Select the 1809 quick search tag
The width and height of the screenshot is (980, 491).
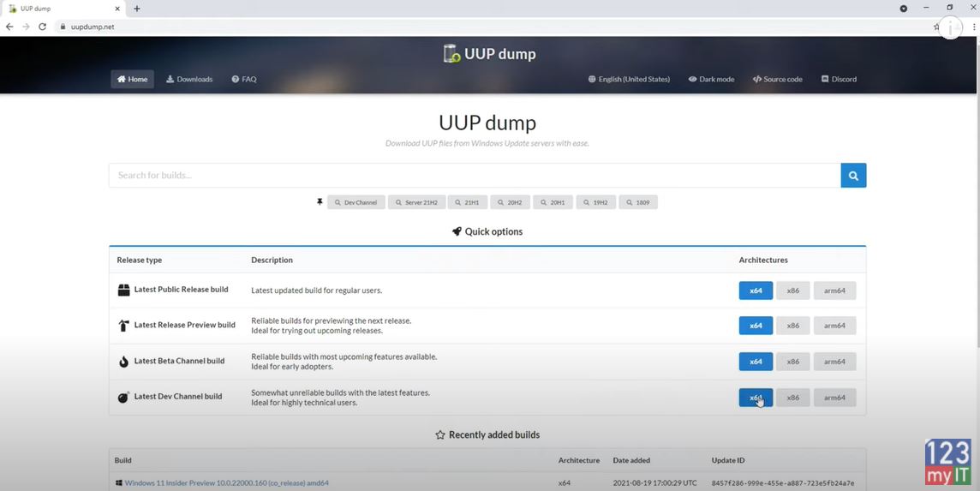click(x=638, y=202)
